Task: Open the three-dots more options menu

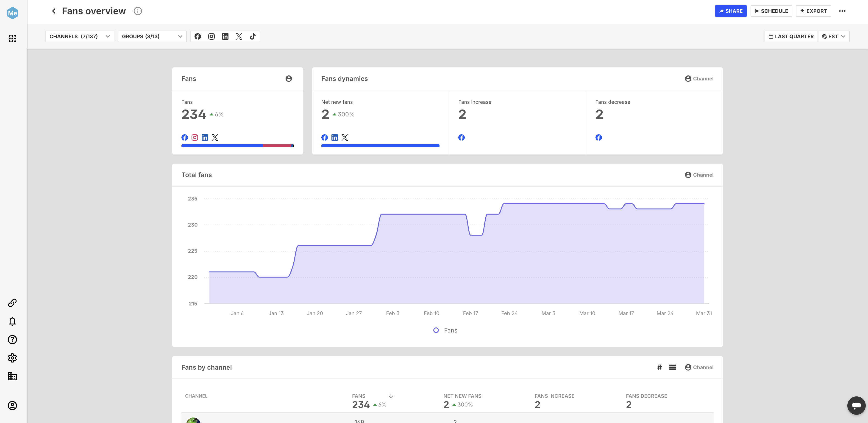Action: (x=842, y=11)
